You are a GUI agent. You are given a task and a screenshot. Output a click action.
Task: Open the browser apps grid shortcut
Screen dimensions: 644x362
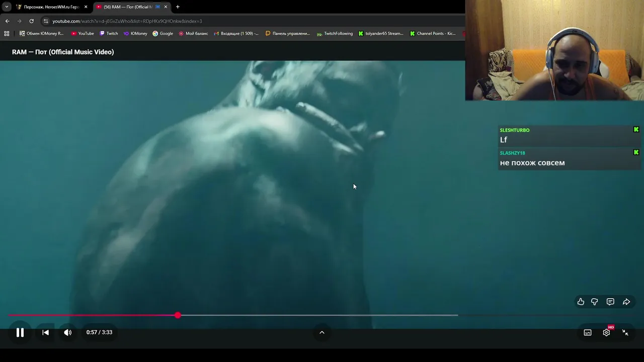7,34
